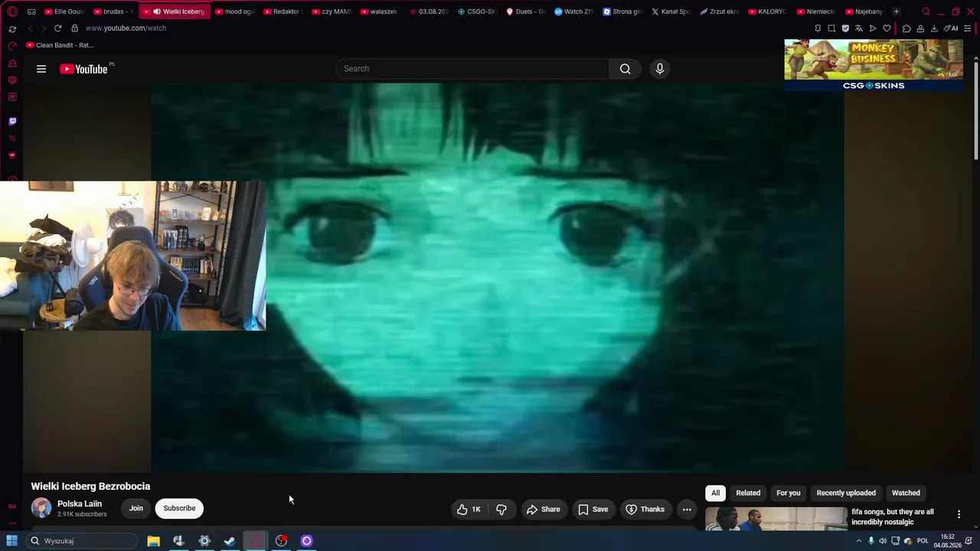Share the Wielki Iceberg Bezrobocia video

[544, 510]
